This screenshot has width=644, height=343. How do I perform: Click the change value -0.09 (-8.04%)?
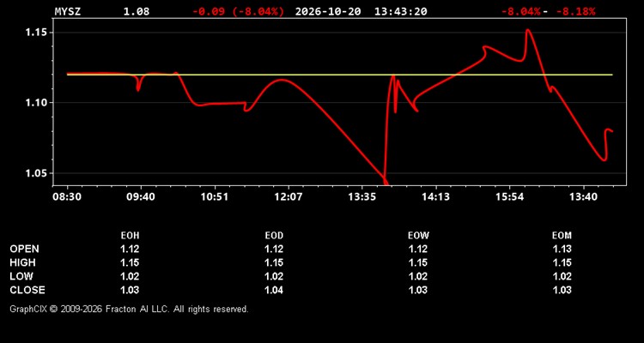238,11
